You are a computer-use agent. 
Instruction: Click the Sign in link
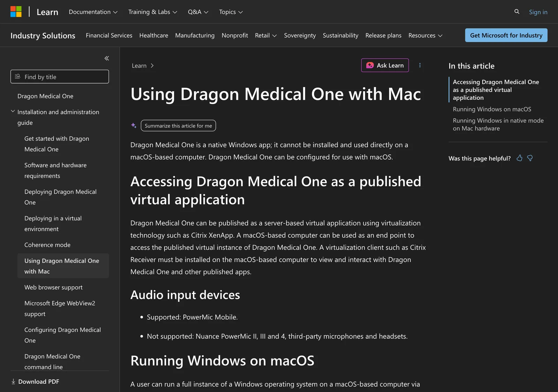point(538,12)
